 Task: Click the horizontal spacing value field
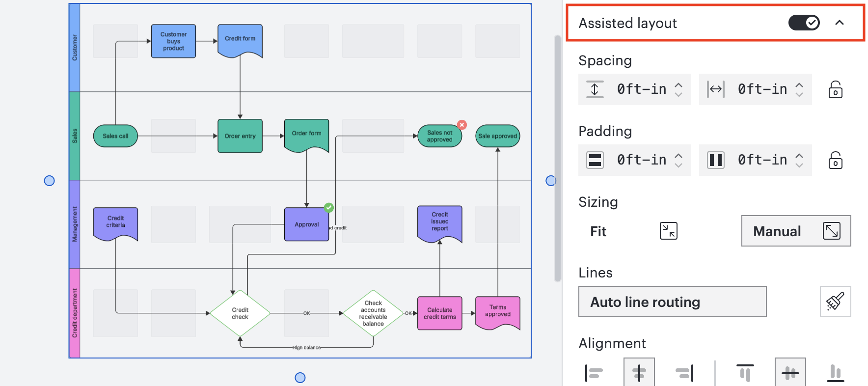tap(762, 89)
